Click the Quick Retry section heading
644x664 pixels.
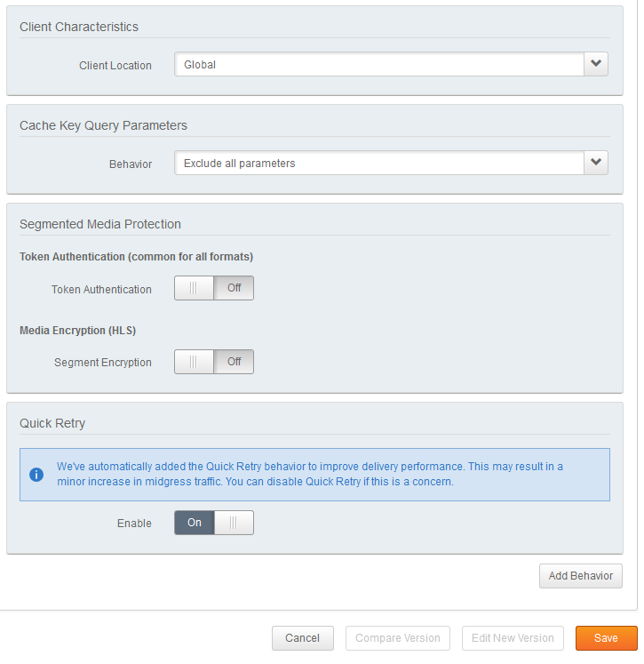click(x=52, y=423)
